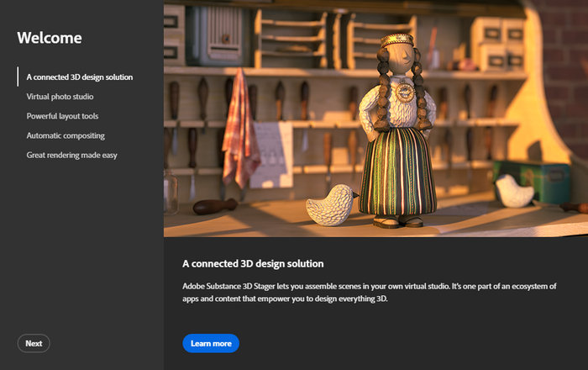This screenshot has height=370, width=588.
Task: Switch to Virtual photo studio section
Action: pyautogui.click(x=60, y=97)
